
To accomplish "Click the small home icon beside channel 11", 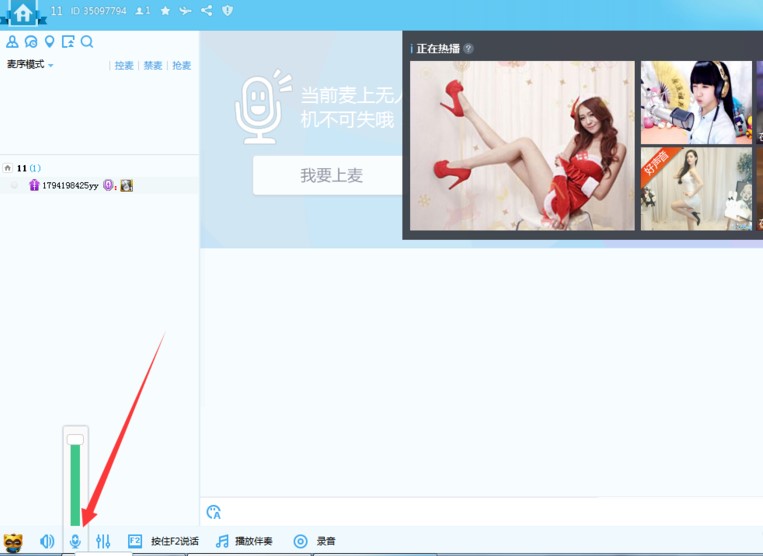I will pyautogui.click(x=7, y=168).
